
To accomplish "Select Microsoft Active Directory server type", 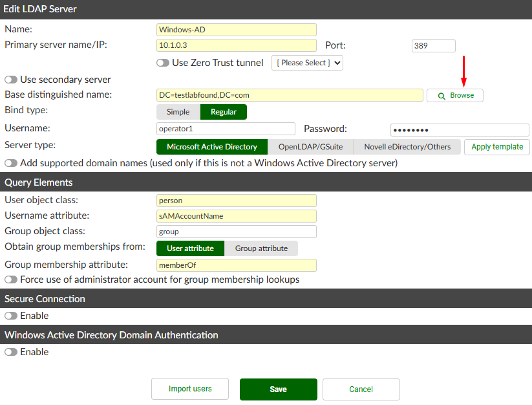I will [211, 146].
